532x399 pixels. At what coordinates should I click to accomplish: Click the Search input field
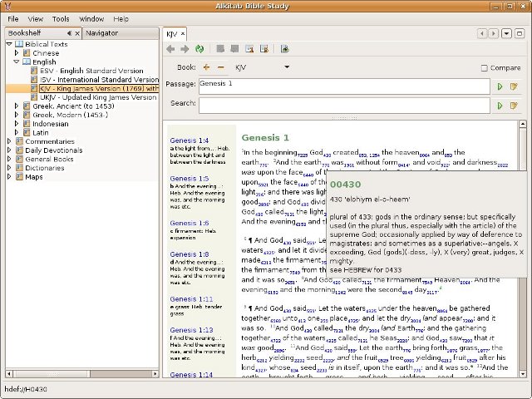[x=344, y=106]
